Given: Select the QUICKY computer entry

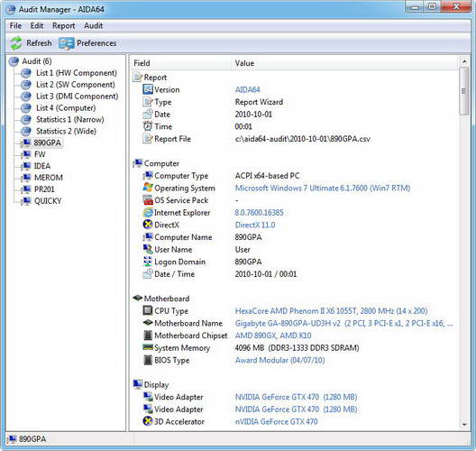Looking at the screenshot, I should [48, 201].
